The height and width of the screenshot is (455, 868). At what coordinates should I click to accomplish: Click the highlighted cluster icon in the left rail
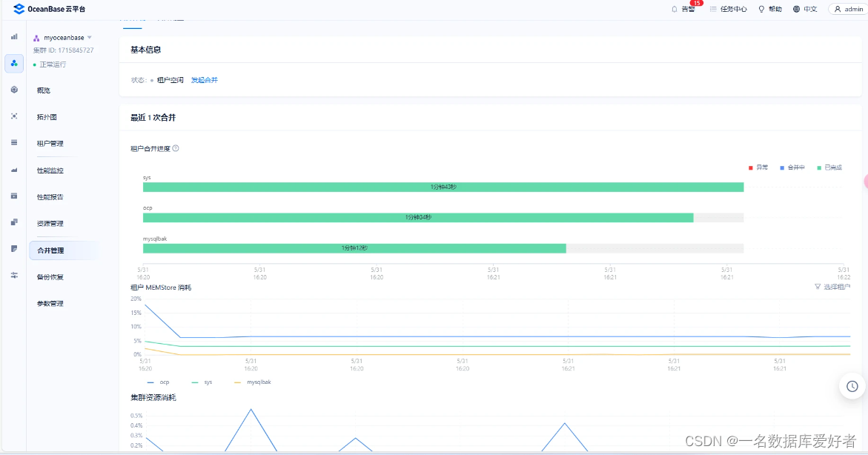point(14,64)
